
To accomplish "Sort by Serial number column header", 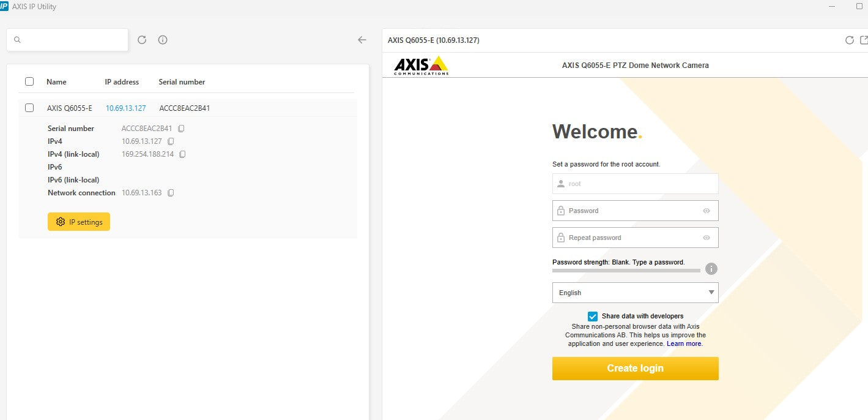I will click(182, 82).
